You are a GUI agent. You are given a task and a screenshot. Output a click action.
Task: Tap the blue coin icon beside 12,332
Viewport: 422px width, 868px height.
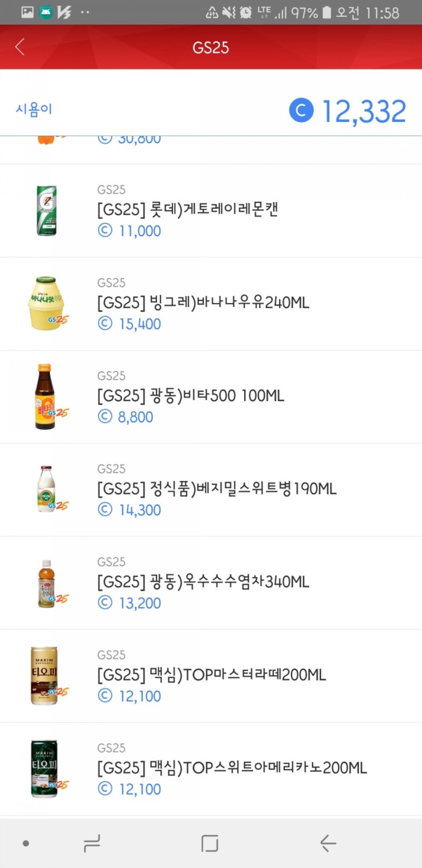[x=301, y=110]
